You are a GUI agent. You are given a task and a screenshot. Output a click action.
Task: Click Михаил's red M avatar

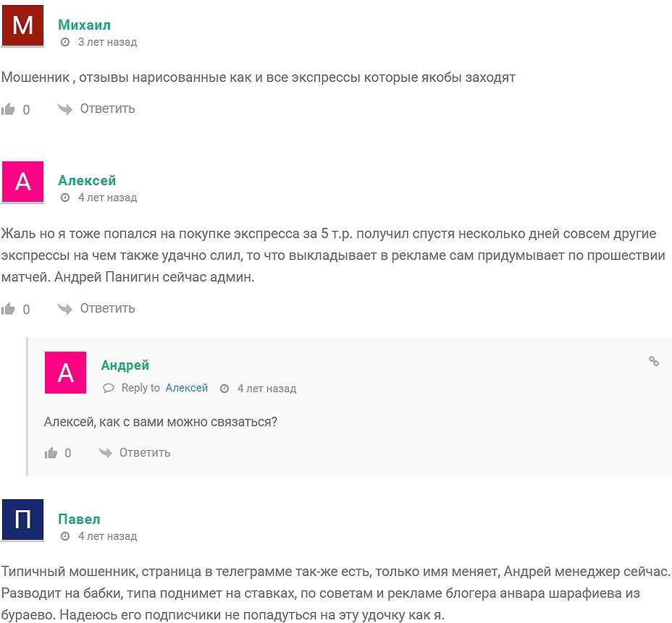(x=22, y=25)
